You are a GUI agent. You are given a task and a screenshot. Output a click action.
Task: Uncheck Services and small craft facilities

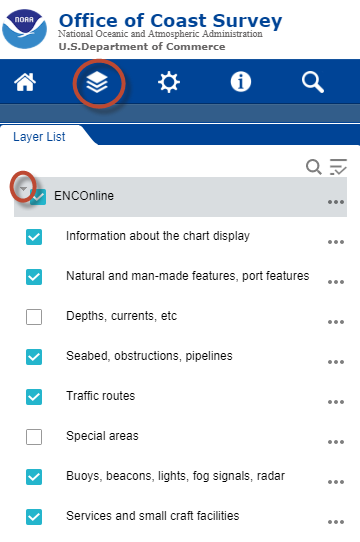point(34,517)
